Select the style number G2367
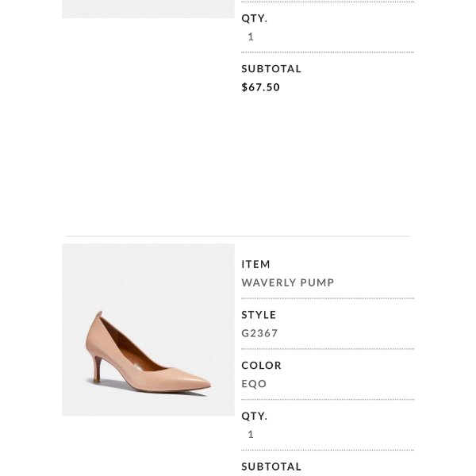This screenshot has width=476, height=476. [259, 333]
